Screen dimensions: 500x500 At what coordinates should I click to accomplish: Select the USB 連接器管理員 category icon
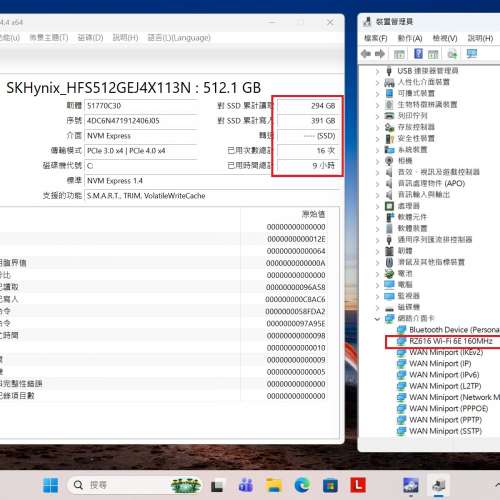coord(389,71)
